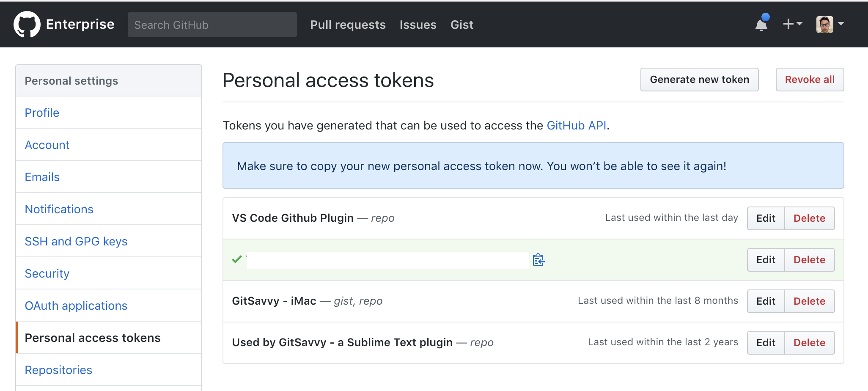Open notifications via the bell icon
This screenshot has width=868, height=391.
(x=761, y=25)
